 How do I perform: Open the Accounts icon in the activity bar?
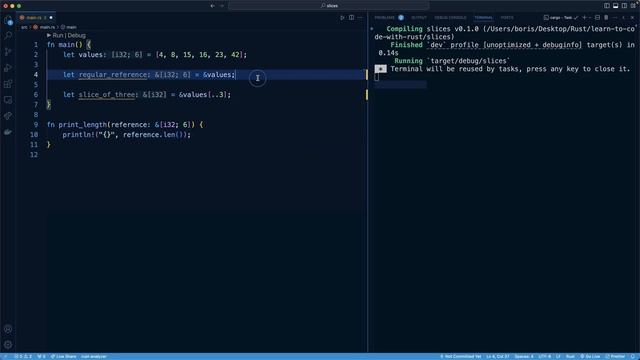[8, 329]
